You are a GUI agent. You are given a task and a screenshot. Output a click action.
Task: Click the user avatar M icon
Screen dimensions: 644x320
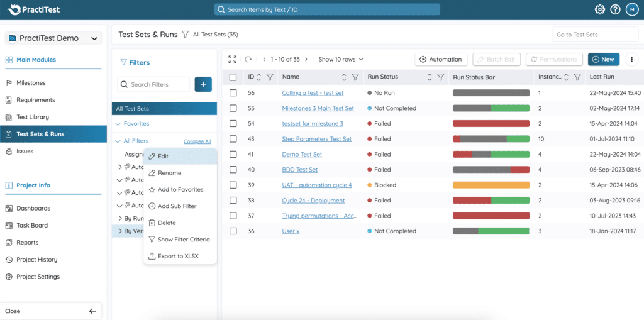coord(631,9)
